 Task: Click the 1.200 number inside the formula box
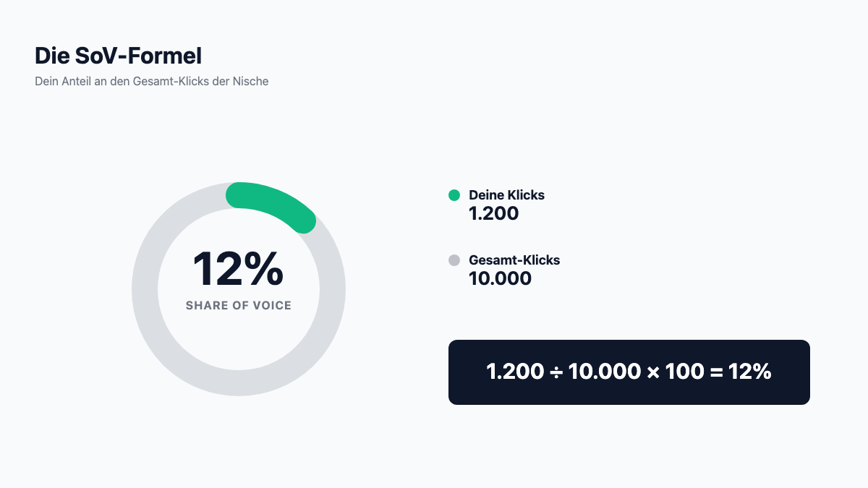[x=515, y=372]
